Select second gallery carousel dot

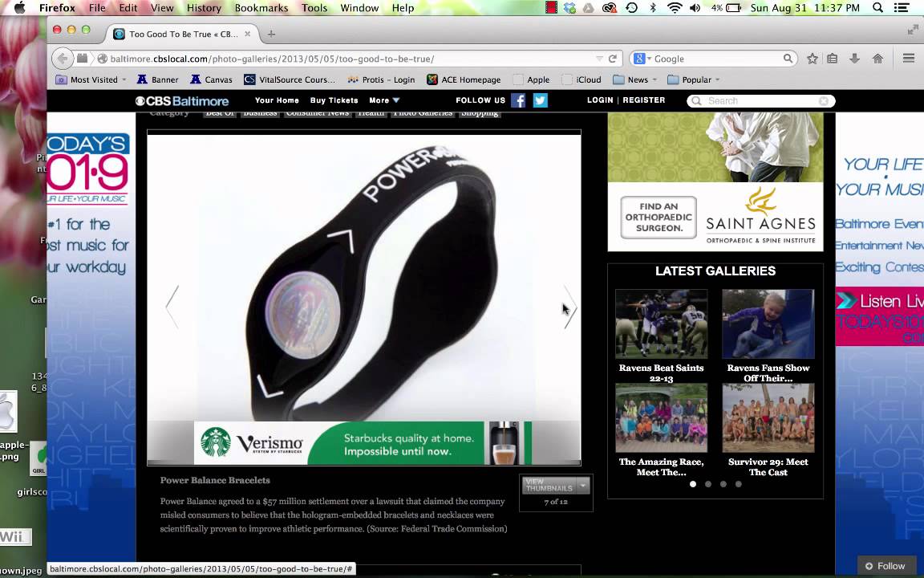pos(708,484)
